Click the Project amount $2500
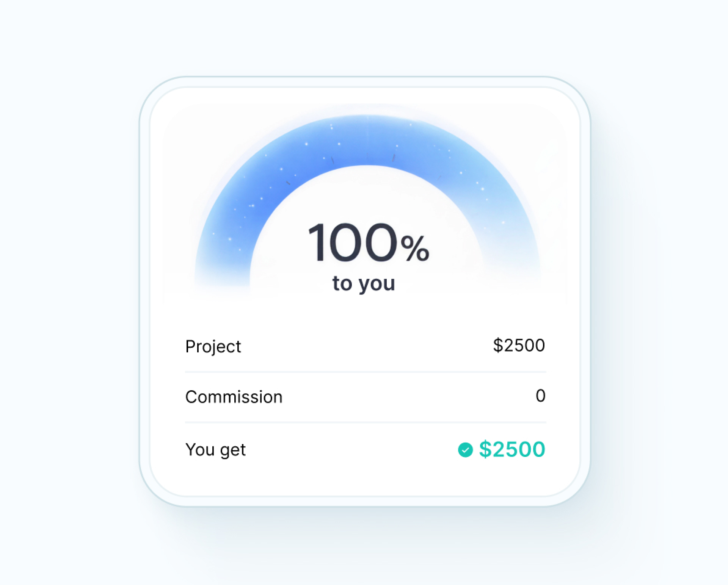Viewport: 728px width, 585px height. (x=519, y=346)
